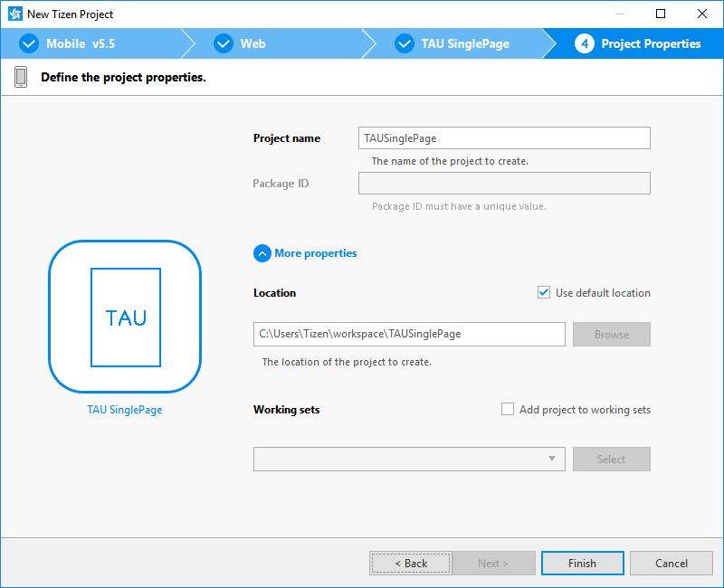This screenshot has width=724, height=588.
Task: Enable Add project to working sets
Action: (x=508, y=409)
